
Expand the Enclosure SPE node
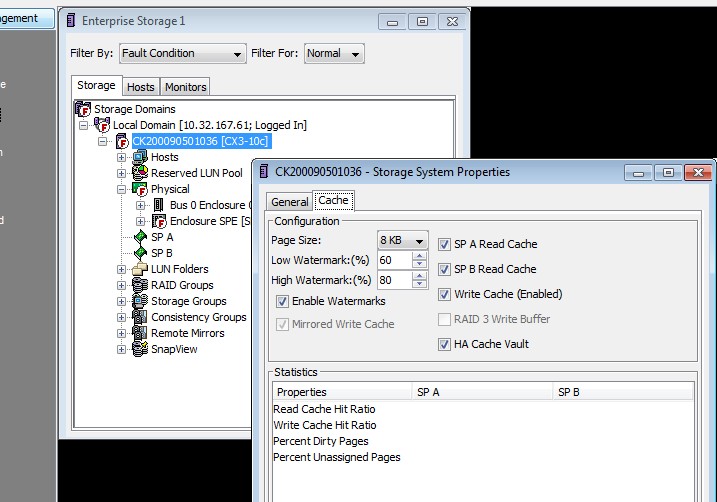(140, 221)
